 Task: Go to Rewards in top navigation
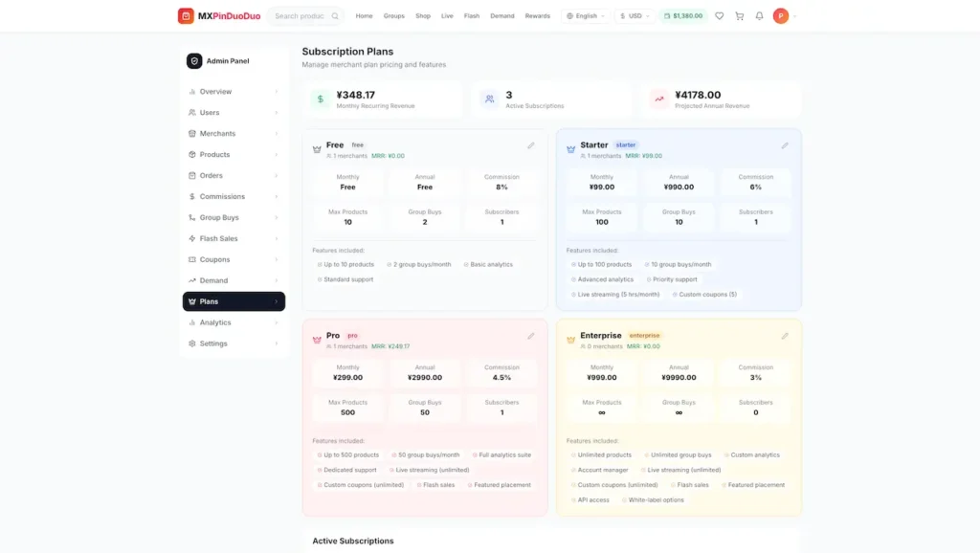click(538, 15)
